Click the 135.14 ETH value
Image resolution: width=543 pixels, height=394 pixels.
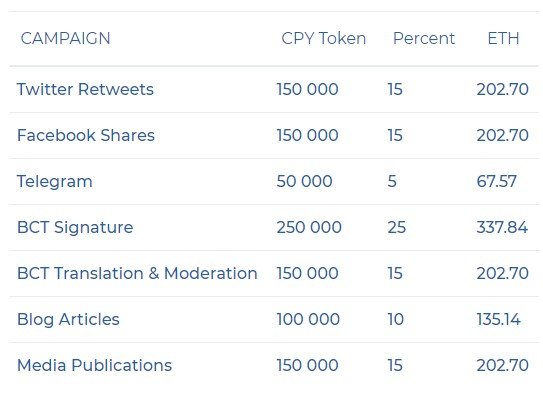[x=498, y=319]
